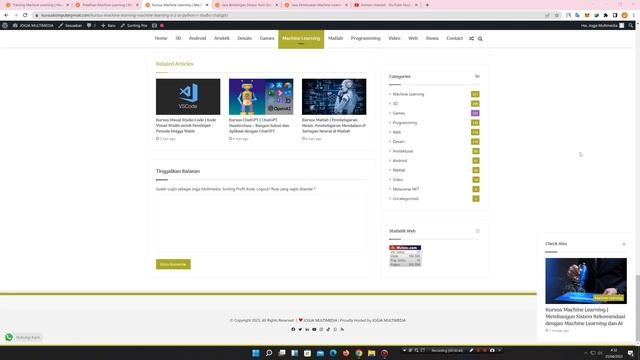This screenshot has width=640, height=360.
Task: Click the admin bar search icon at the far right
Action: (x=631, y=25)
